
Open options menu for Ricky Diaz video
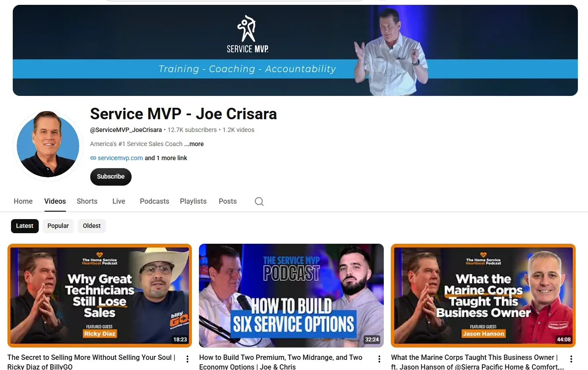[x=187, y=359]
